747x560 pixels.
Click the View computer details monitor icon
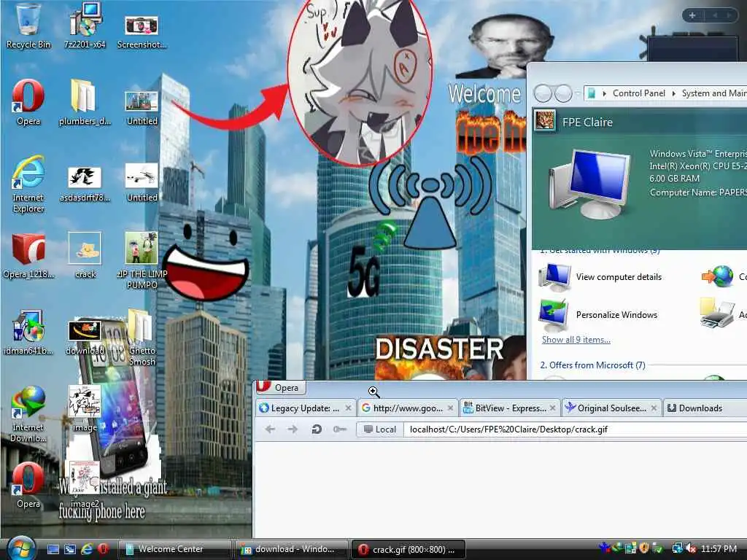pos(554,277)
